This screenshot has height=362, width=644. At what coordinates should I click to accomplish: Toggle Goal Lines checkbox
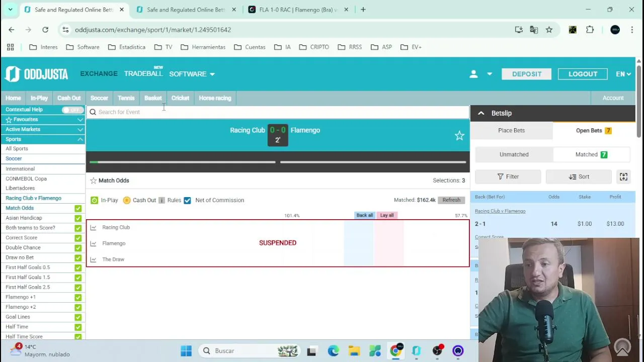pyautogui.click(x=78, y=317)
